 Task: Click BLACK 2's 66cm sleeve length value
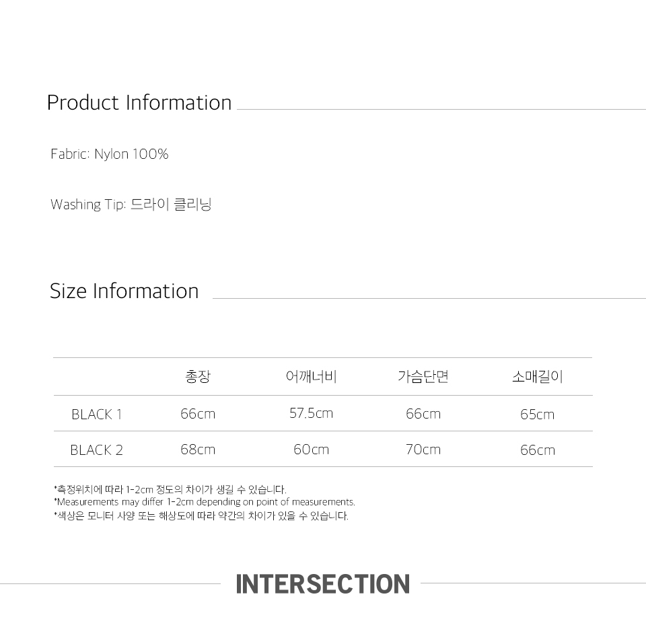coord(537,450)
